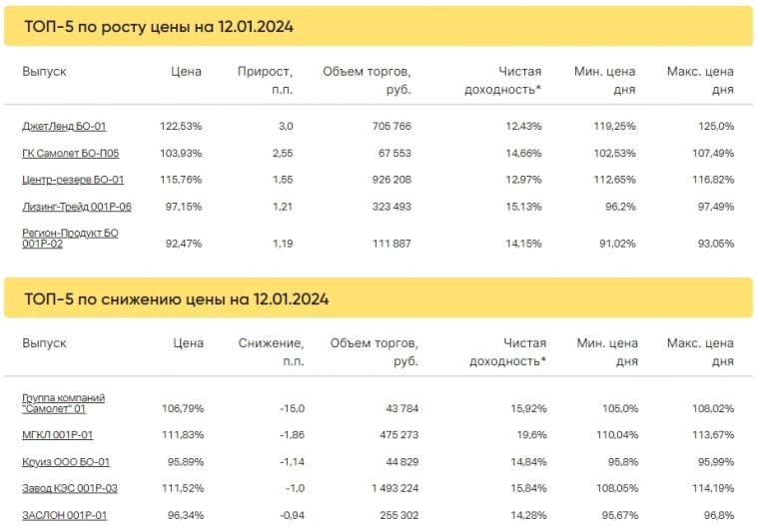Open the ЗАСЛОН 001Р-01 bond link
This screenshot has width=757, height=532.
point(64,515)
